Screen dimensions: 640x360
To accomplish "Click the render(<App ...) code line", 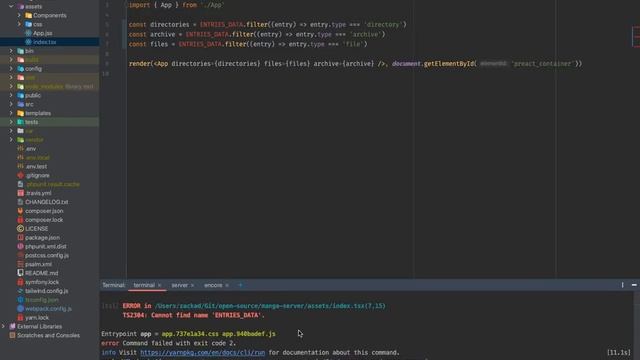I will point(355,64).
